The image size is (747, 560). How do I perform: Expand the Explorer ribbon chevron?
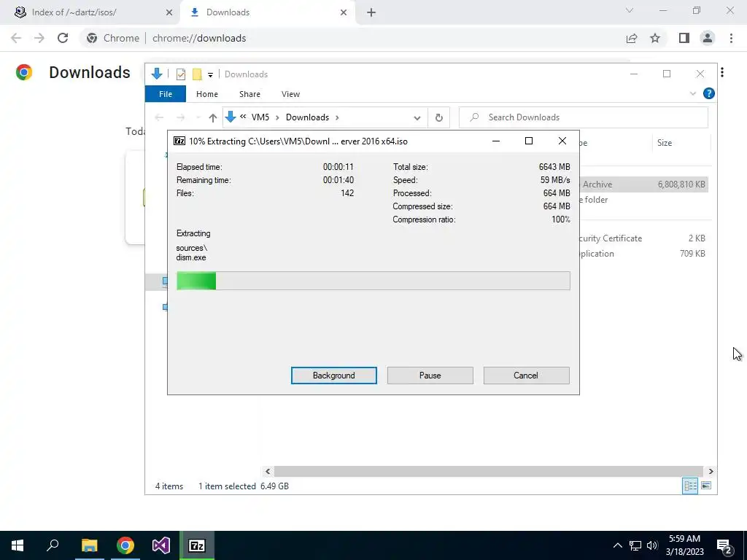[x=693, y=94]
